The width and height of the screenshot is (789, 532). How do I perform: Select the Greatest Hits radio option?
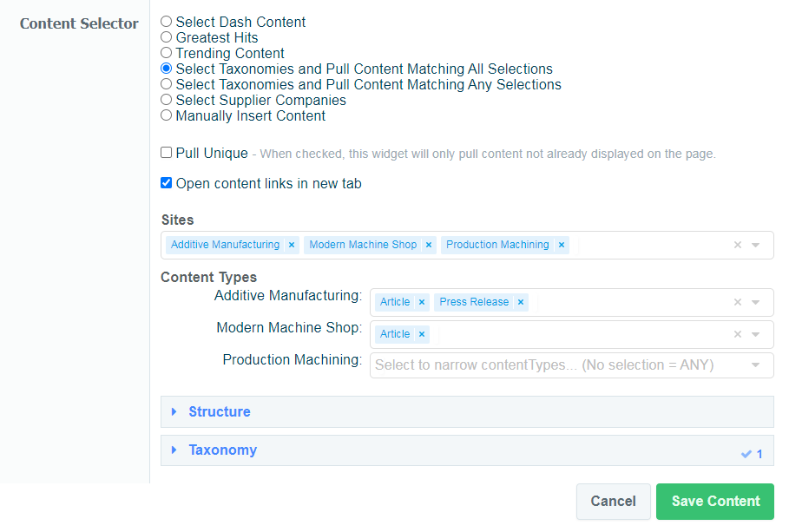[167, 37]
